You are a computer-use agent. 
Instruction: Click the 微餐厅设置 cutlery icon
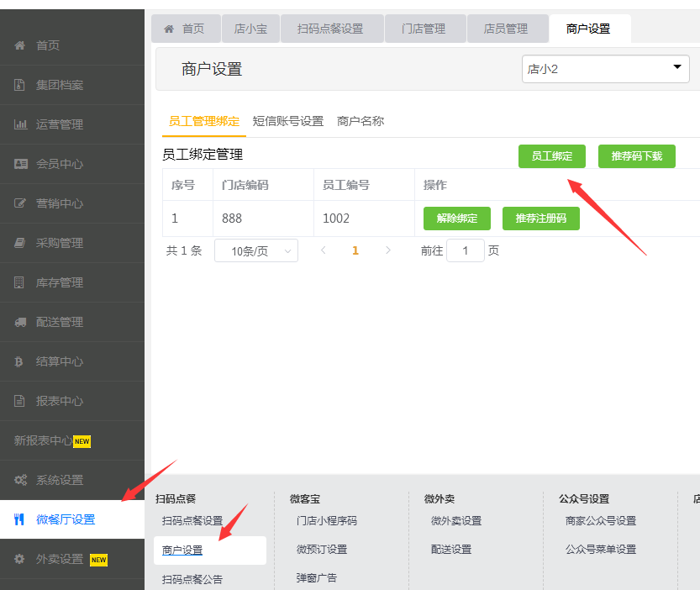point(18,519)
